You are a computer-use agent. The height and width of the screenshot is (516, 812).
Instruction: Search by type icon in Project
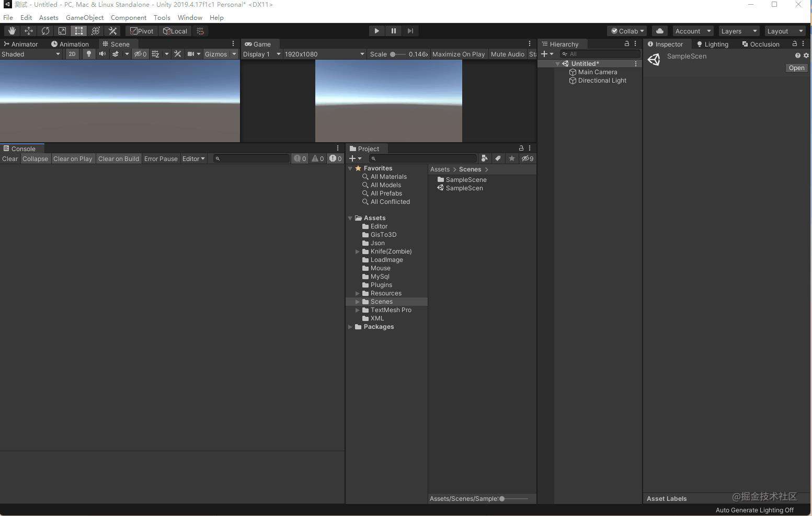coord(484,158)
